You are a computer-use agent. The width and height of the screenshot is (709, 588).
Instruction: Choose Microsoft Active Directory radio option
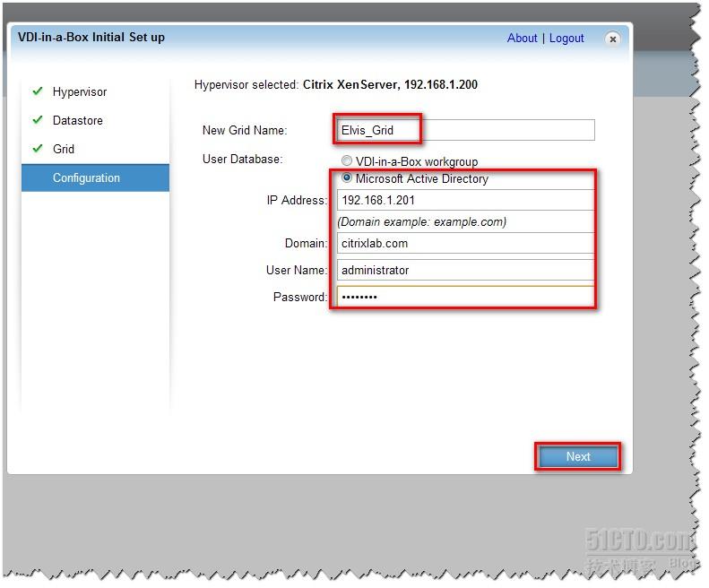(349, 179)
